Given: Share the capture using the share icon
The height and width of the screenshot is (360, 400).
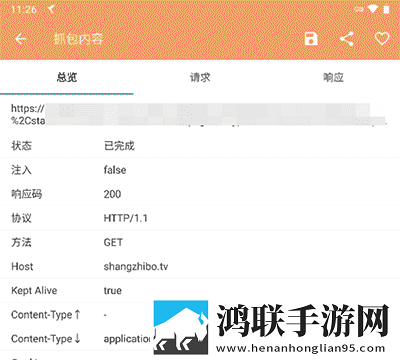Looking at the screenshot, I should click(347, 39).
